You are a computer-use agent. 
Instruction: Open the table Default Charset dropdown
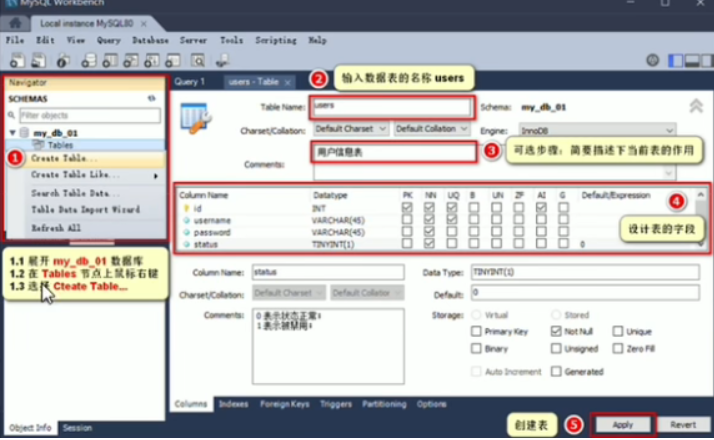click(x=351, y=129)
